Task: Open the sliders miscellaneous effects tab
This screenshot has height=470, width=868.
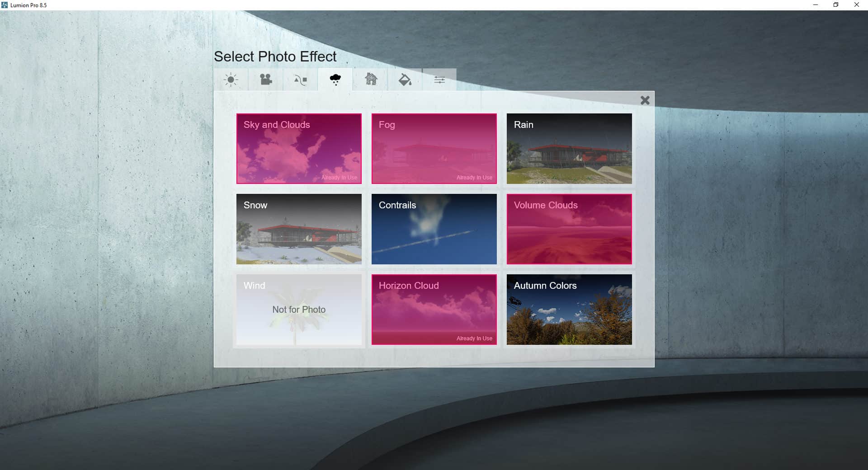Action: click(440, 80)
